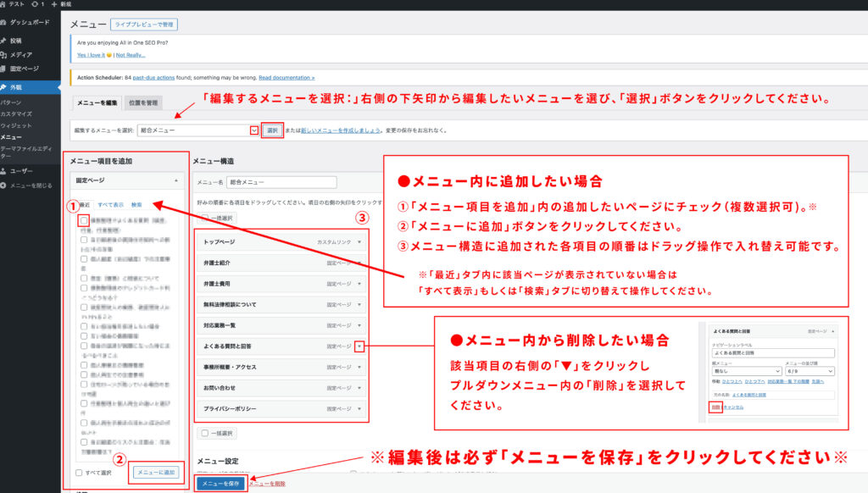Image resolution: width=868 pixels, height=493 pixels.
Task: Click the 固定ページ icon in sidebar
Action: tap(3, 69)
